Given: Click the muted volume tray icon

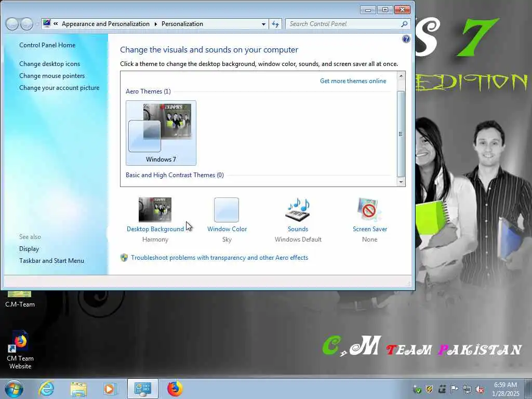Looking at the screenshot, I should point(480,389).
